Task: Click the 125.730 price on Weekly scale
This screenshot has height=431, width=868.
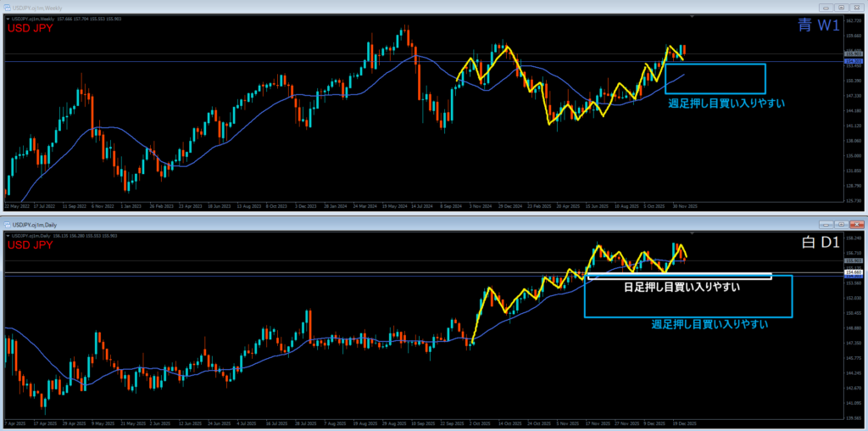Action: pyautogui.click(x=854, y=201)
